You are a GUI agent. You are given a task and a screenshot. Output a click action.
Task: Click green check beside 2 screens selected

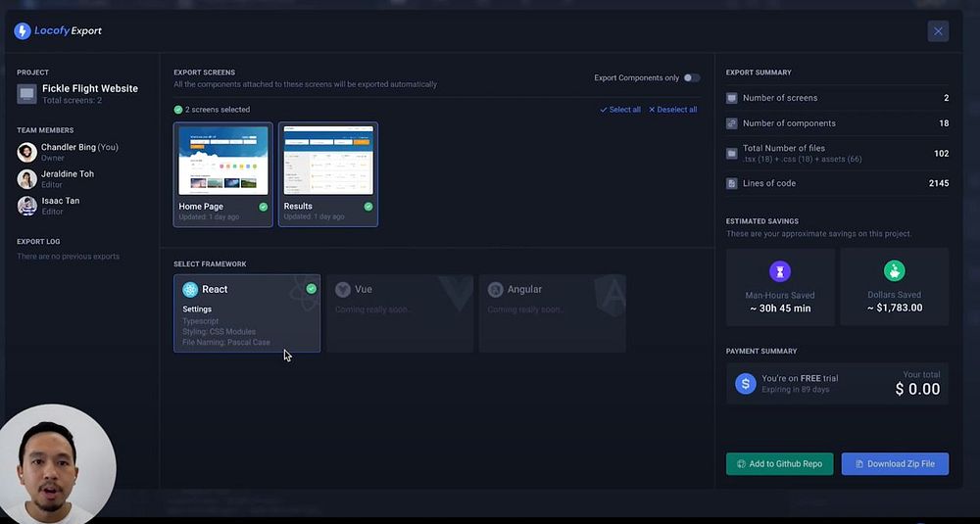point(178,110)
